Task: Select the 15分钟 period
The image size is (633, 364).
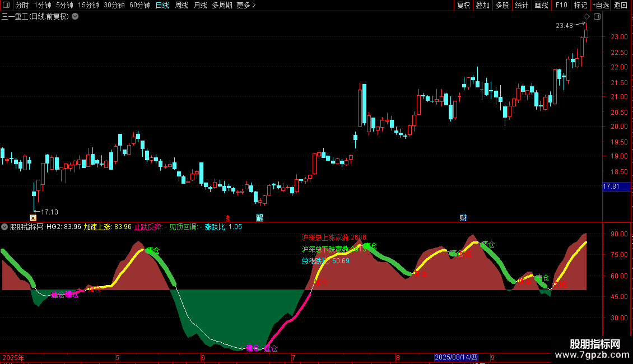Action: 88,5
